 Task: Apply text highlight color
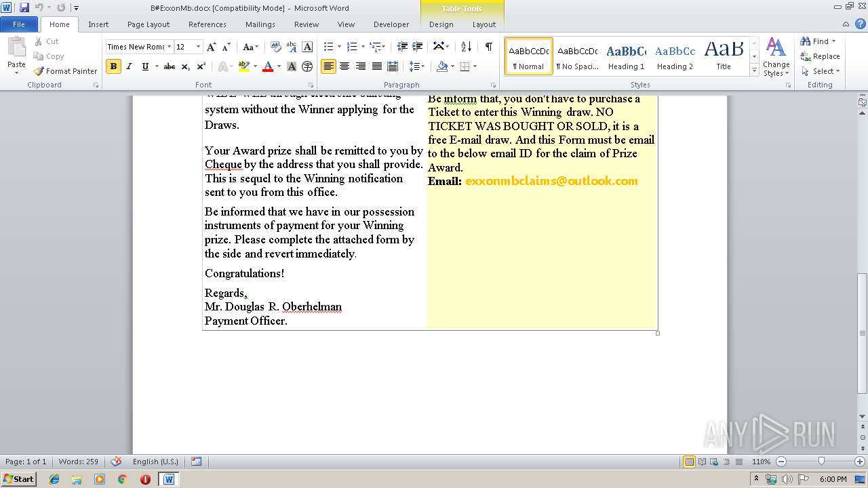point(244,66)
